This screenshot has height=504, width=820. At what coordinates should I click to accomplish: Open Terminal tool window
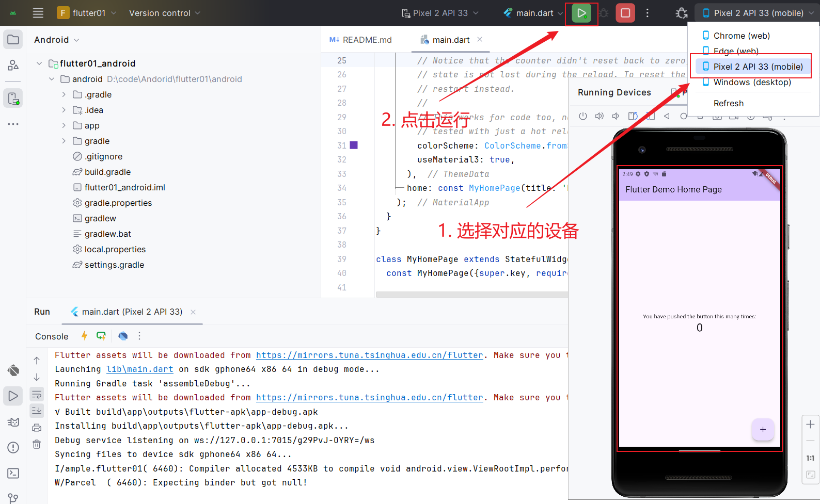13,473
